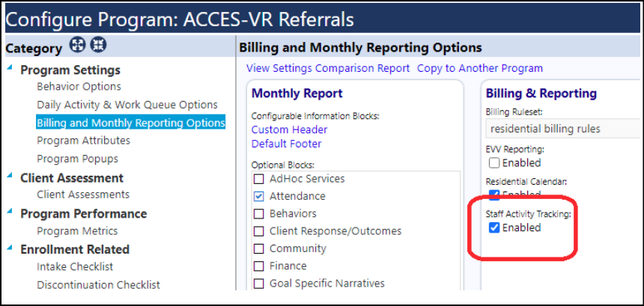Click the Copy to Another Program link

(480, 68)
